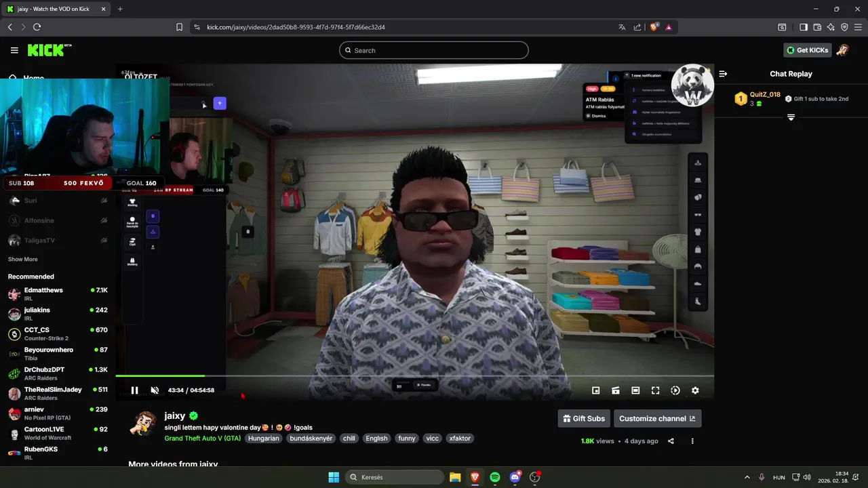Click the Get KICKs button
The width and height of the screenshot is (868, 488).
(x=807, y=50)
